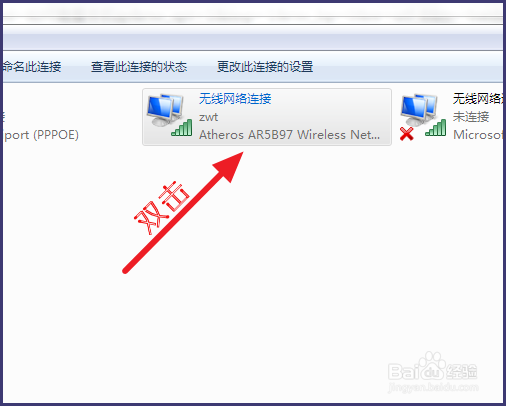Click the computer icon of the zwt wireless connection
The width and height of the screenshot is (506, 406).
165,110
